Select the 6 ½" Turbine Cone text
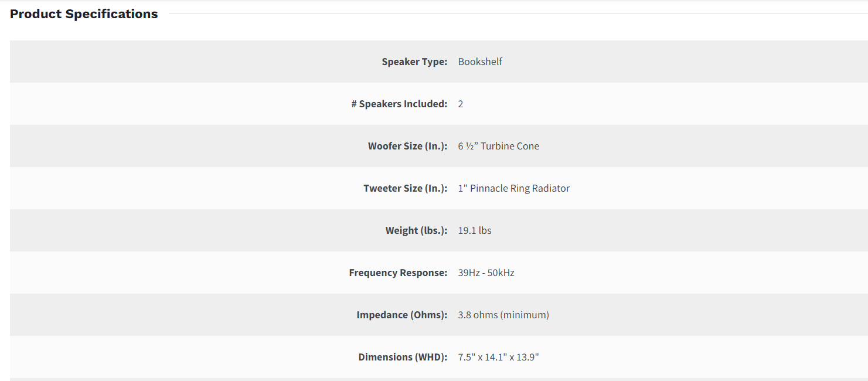The image size is (868, 381). tap(498, 146)
